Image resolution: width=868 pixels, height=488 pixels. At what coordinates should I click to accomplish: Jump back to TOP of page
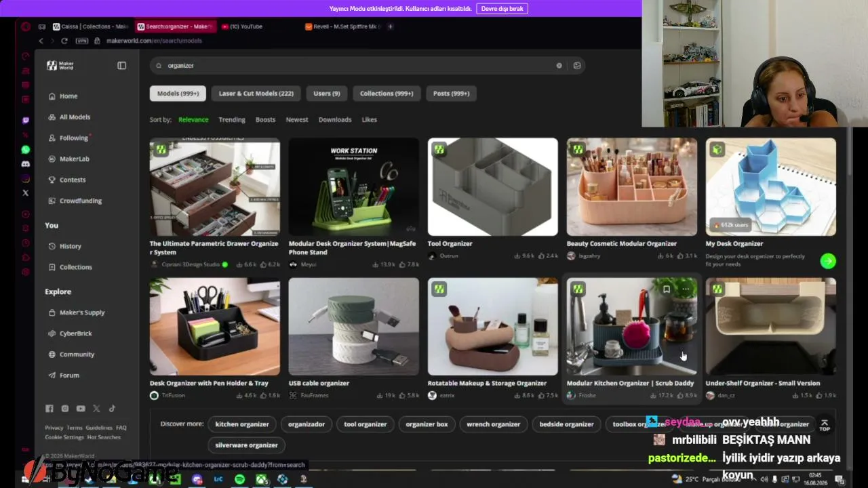[825, 425]
